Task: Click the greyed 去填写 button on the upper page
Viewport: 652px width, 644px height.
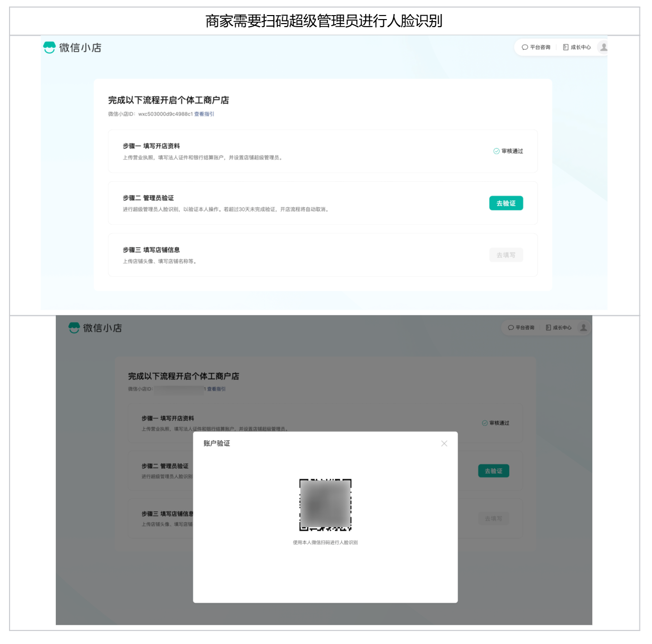Action: pos(506,255)
